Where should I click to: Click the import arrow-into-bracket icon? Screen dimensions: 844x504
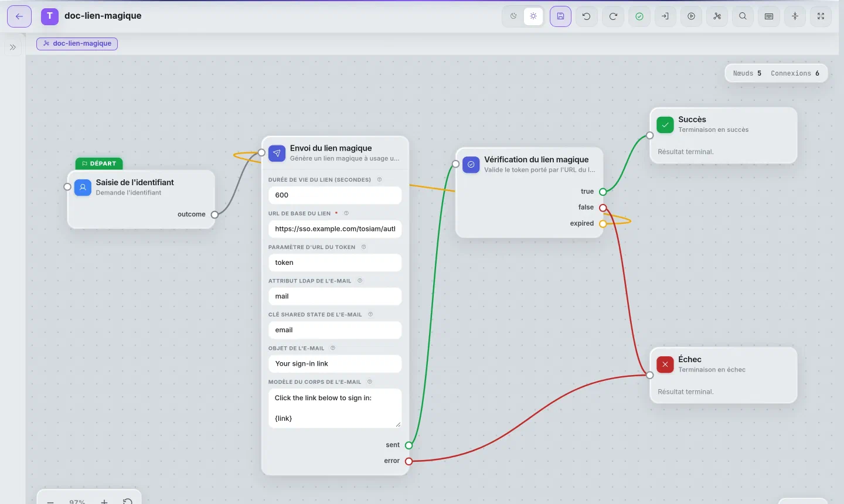[665, 16]
